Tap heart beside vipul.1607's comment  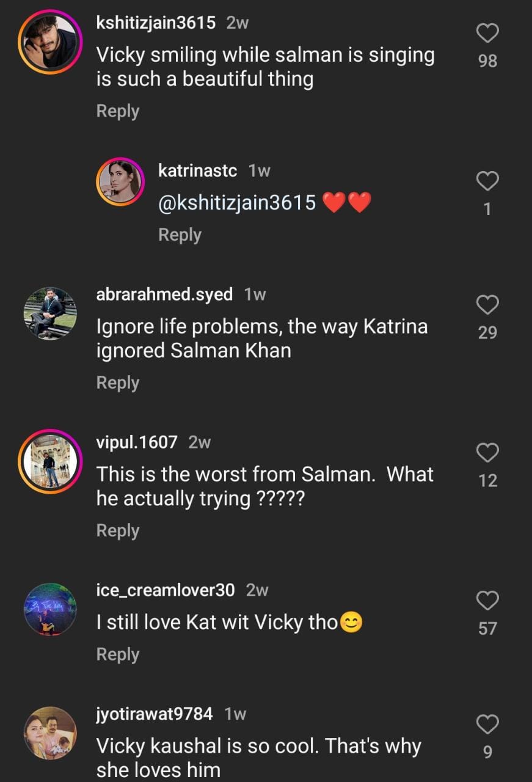point(487,453)
